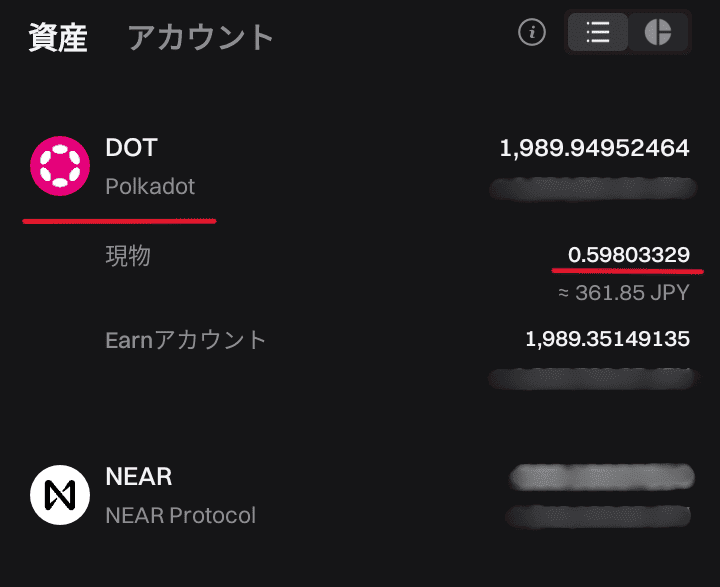Click the spot amount 0.59803329
The width and height of the screenshot is (720, 587).
(628, 256)
